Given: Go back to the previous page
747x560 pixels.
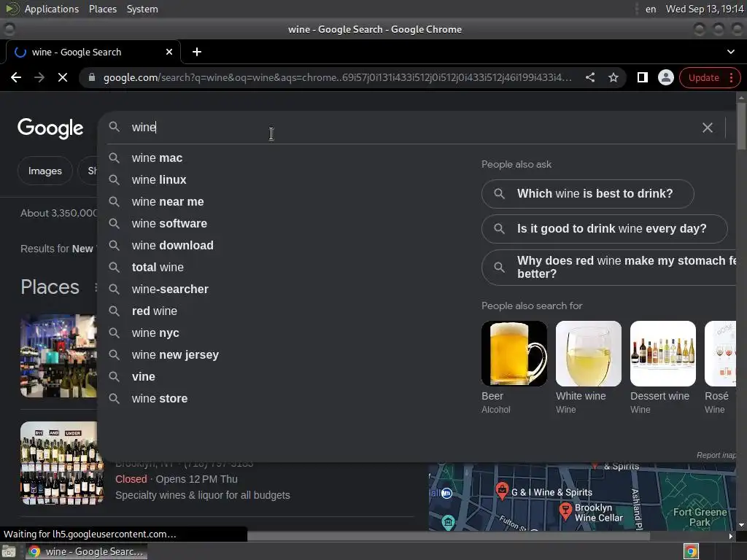Looking at the screenshot, I should (x=16, y=77).
